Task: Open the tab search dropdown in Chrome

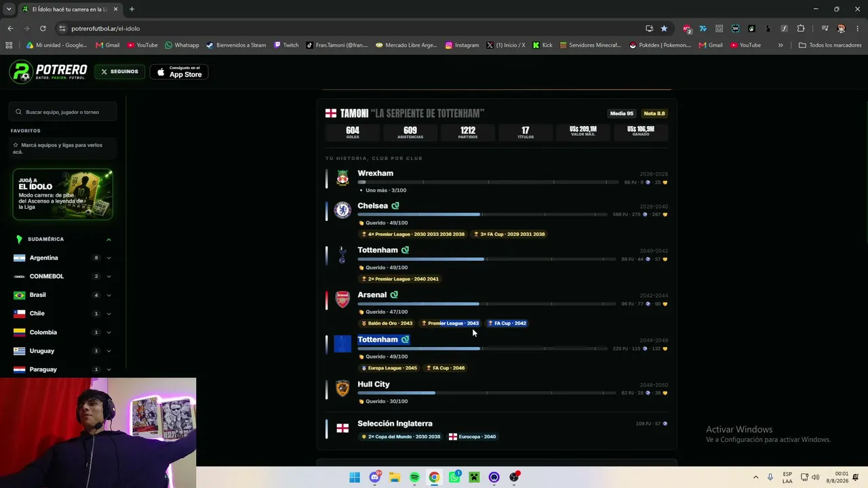Action: point(9,9)
